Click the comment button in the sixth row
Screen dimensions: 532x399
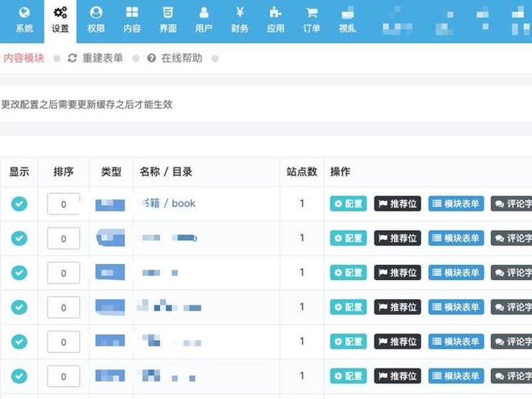(x=511, y=376)
